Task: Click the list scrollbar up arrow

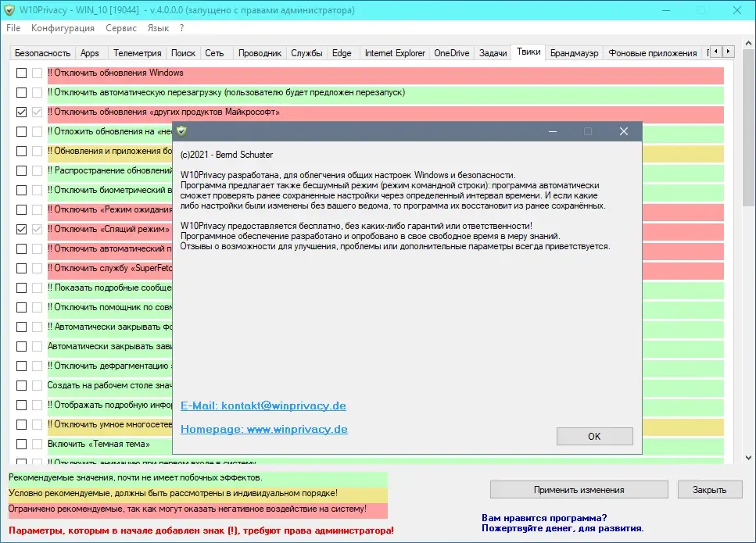Action: [748, 44]
